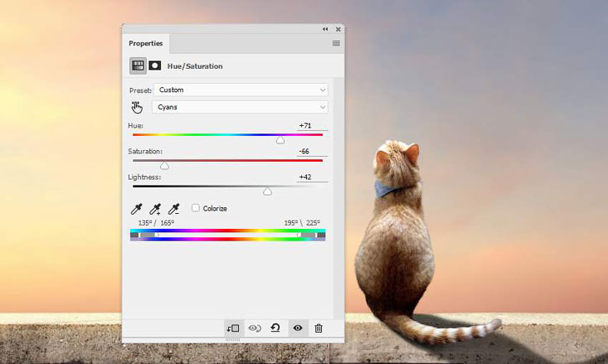The width and height of the screenshot is (608, 364).
Task: Close the Properties panel
Action: (x=338, y=29)
